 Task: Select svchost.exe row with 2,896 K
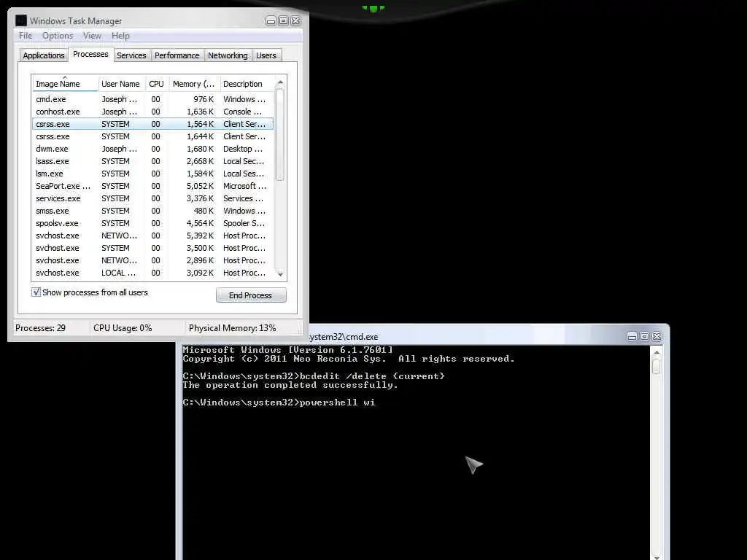(152, 260)
